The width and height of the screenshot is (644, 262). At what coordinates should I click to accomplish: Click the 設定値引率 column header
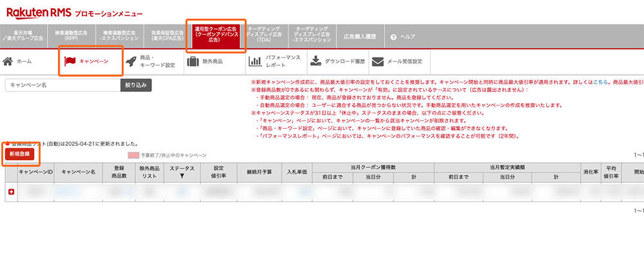pos(218,172)
